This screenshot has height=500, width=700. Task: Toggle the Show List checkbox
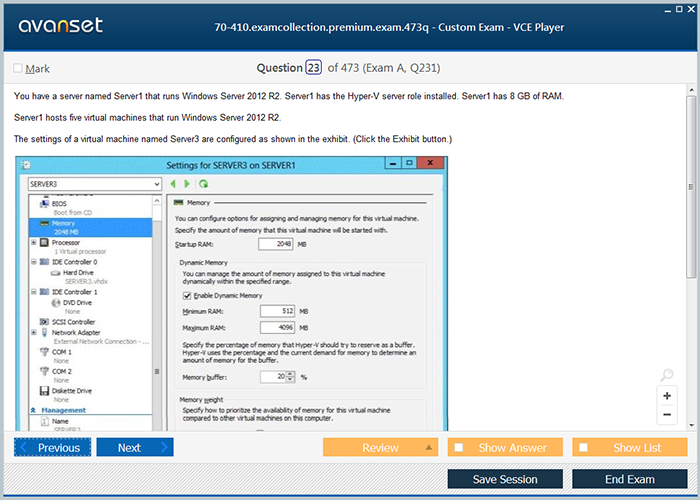tap(583, 447)
